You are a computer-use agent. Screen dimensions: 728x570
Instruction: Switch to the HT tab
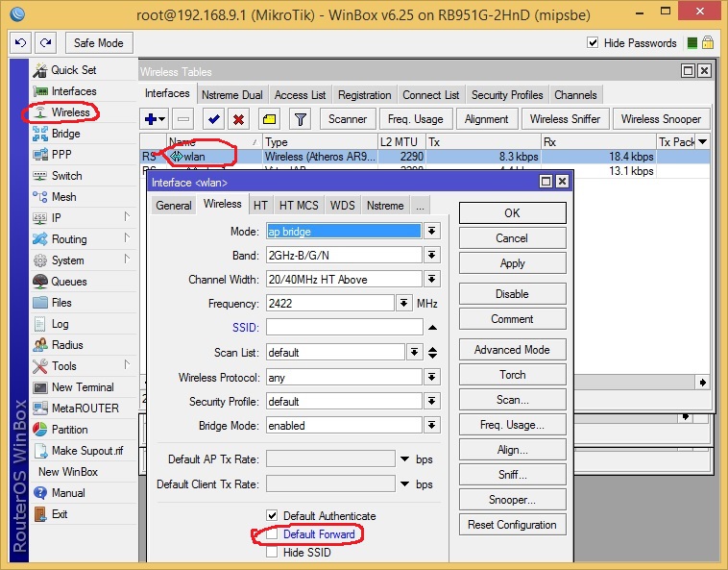tap(260, 206)
